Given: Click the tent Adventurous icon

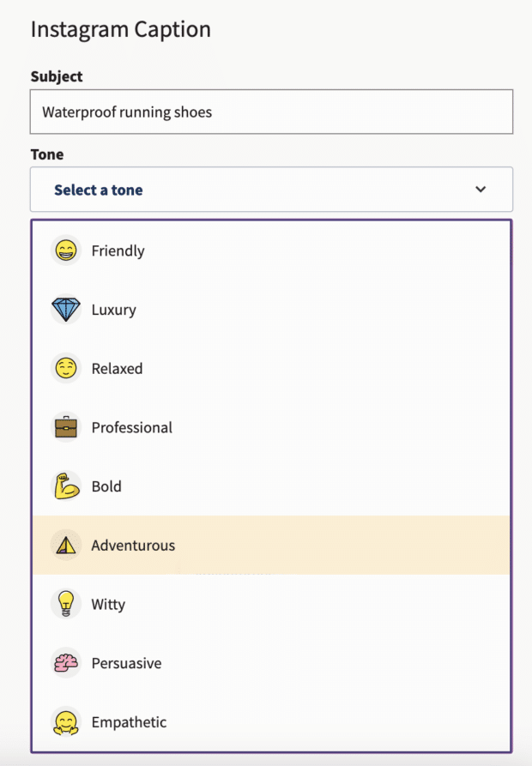Looking at the screenshot, I should point(66,545).
